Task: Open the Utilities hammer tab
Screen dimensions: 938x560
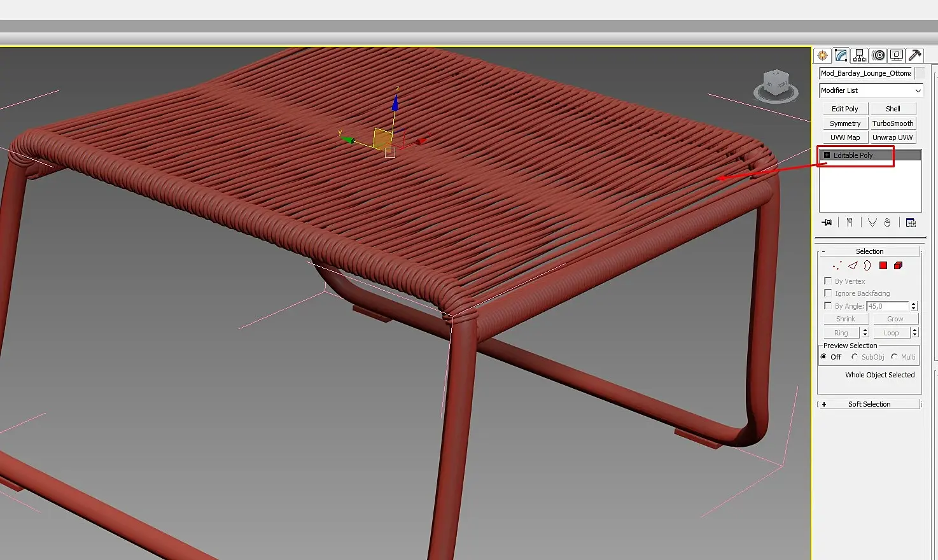Action: pyautogui.click(x=915, y=55)
